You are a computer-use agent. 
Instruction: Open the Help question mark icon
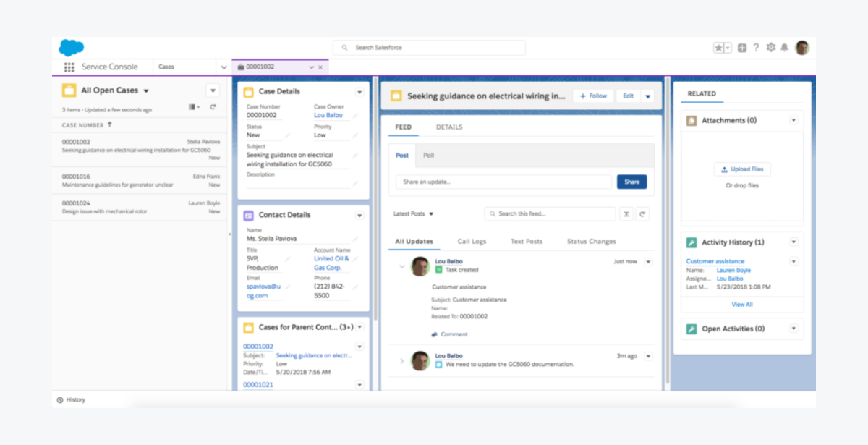point(756,48)
